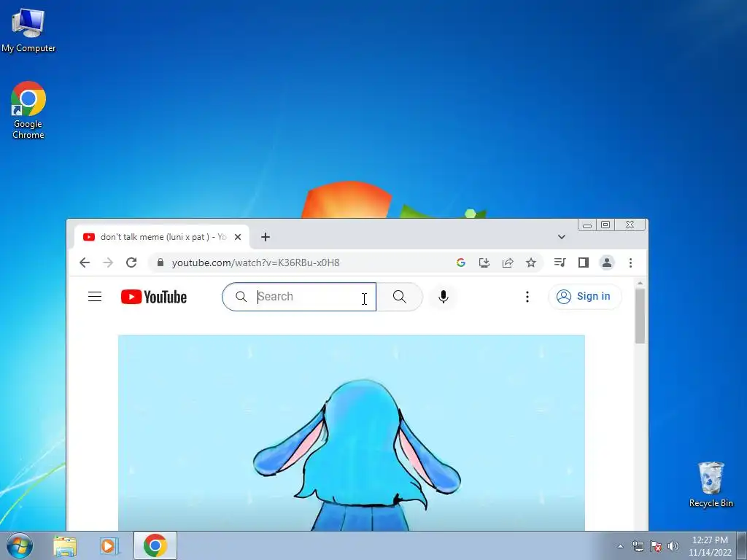Open YouTube settings three-dot menu
747x560 pixels.
[527, 297]
